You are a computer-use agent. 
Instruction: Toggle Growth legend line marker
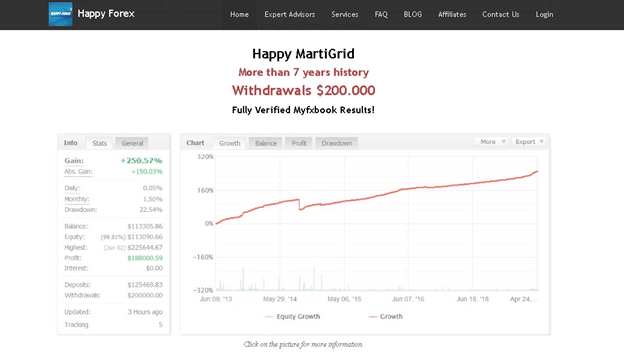click(x=372, y=317)
